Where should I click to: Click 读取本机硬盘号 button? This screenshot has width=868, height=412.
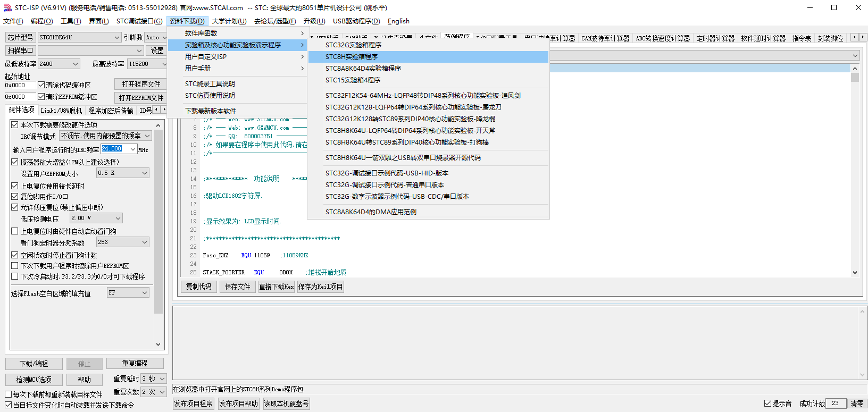click(x=286, y=403)
